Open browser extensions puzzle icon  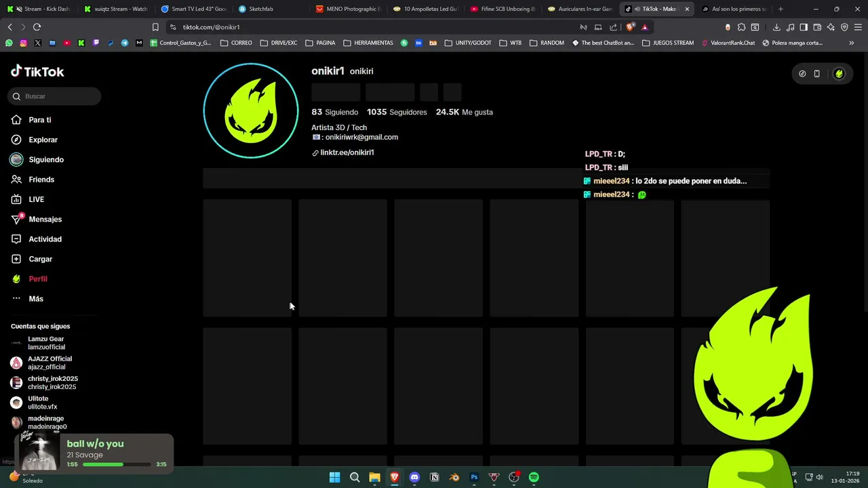point(741,27)
